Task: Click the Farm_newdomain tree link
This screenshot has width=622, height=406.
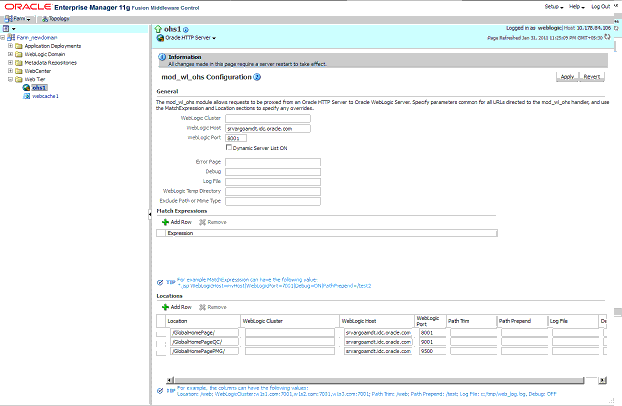Action: point(37,38)
